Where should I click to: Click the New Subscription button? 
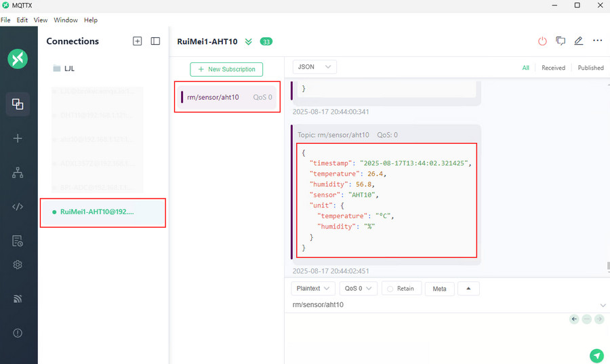[226, 69]
